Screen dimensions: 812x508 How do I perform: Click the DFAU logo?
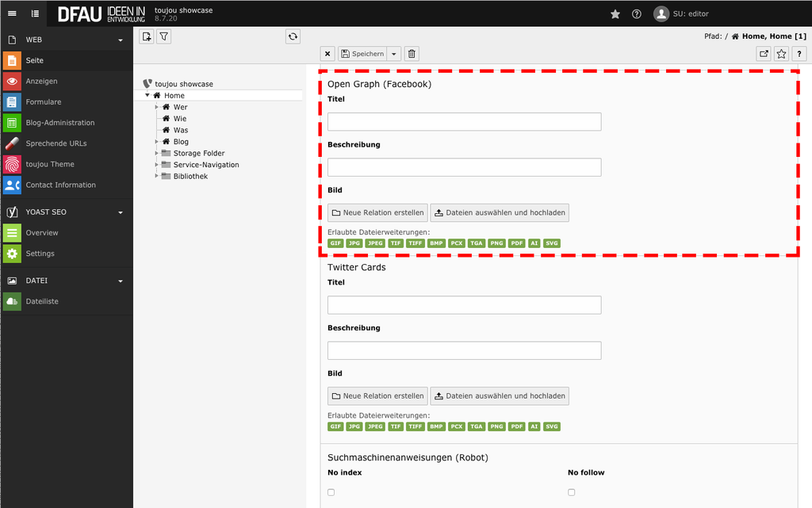(x=101, y=14)
